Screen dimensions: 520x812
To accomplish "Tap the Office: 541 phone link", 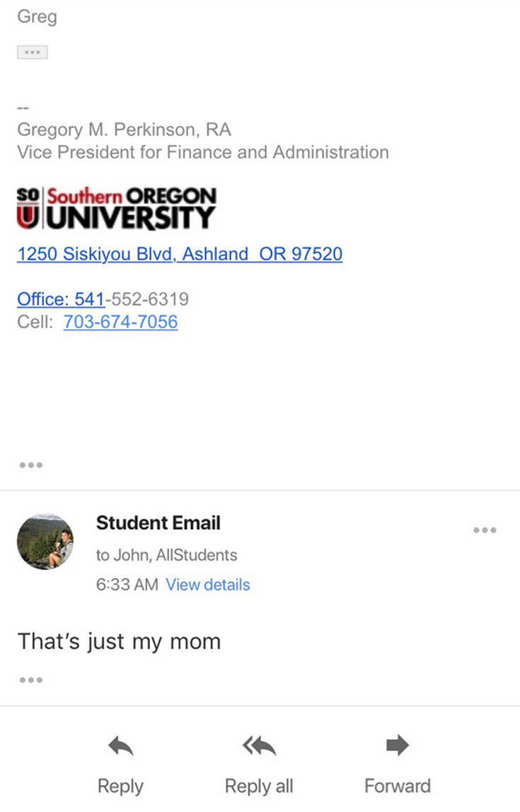I will (x=61, y=299).
